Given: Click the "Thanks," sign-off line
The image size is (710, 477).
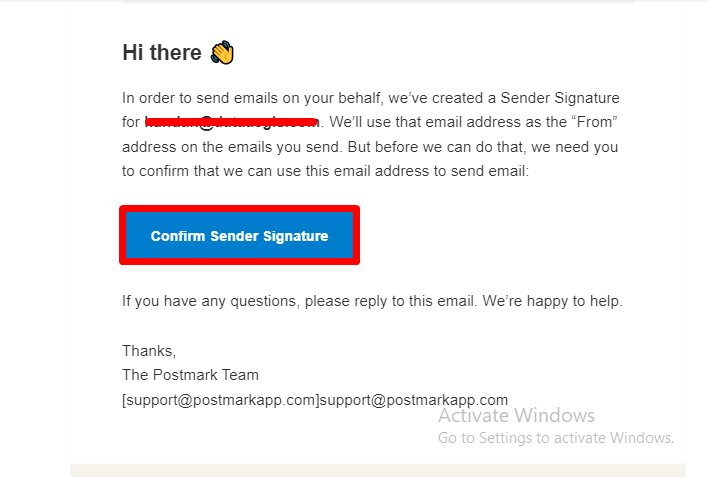Looking at the screenshot, I should click(149, 351).
